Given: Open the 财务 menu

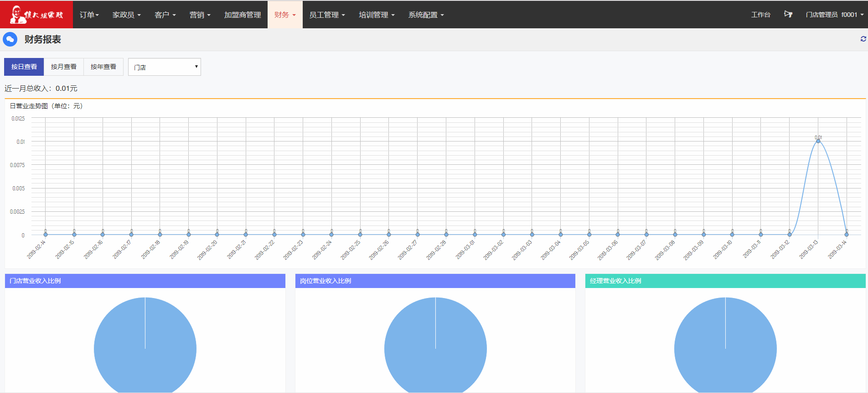Looking at the screenshot, I should tap(285, 15).
